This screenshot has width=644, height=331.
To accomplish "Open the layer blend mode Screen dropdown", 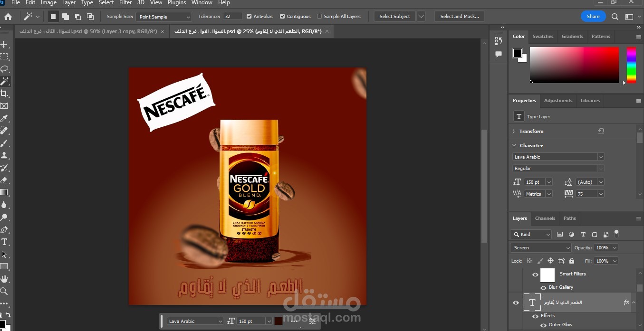I will click(541, 248).
